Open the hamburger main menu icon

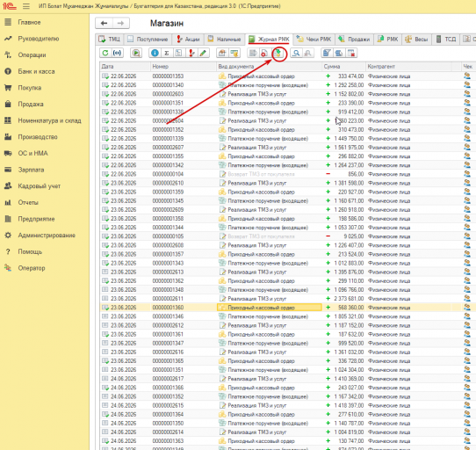pos(26,6)
